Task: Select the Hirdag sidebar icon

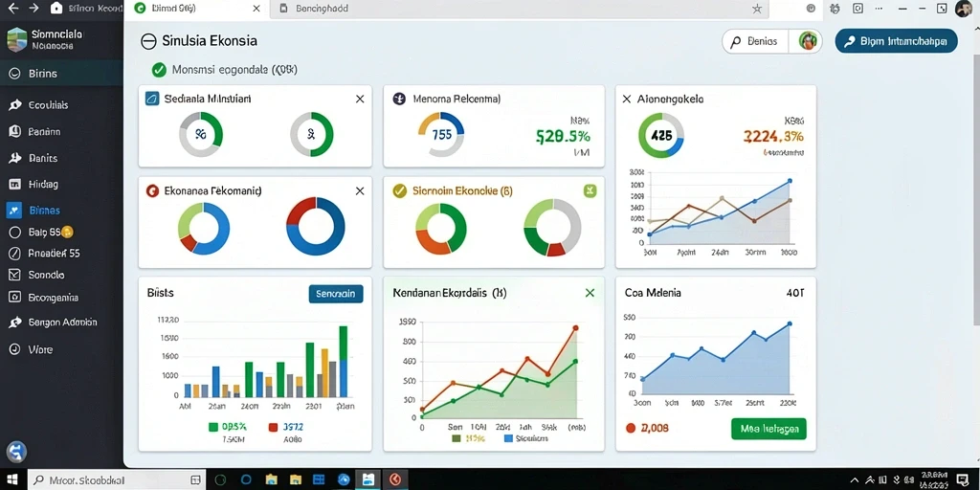Action: pos(15,185)
